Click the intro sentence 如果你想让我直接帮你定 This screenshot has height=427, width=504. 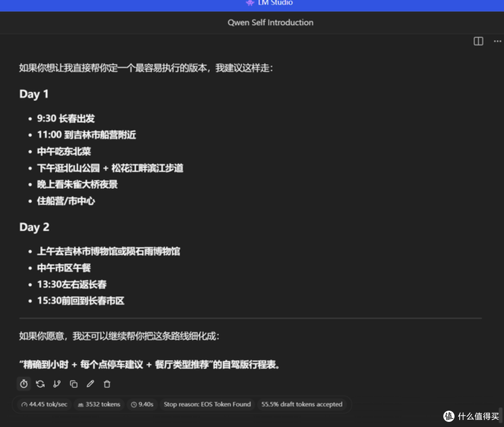(146, 68)
